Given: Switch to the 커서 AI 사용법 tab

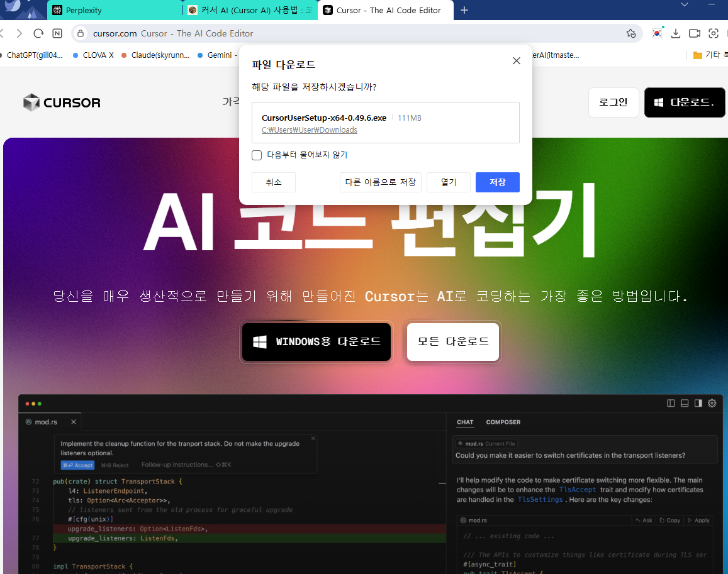Looking at the screenshot, I should [250, 10].
